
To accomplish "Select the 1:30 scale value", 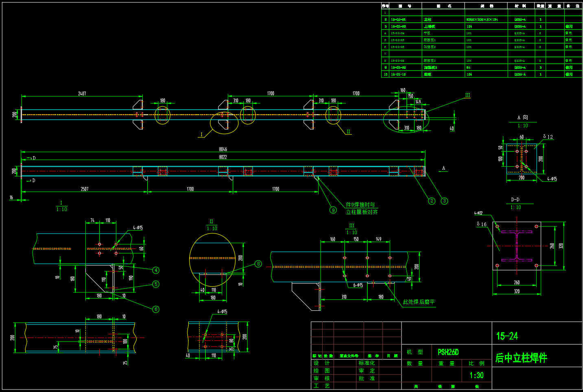I will 476,375.
